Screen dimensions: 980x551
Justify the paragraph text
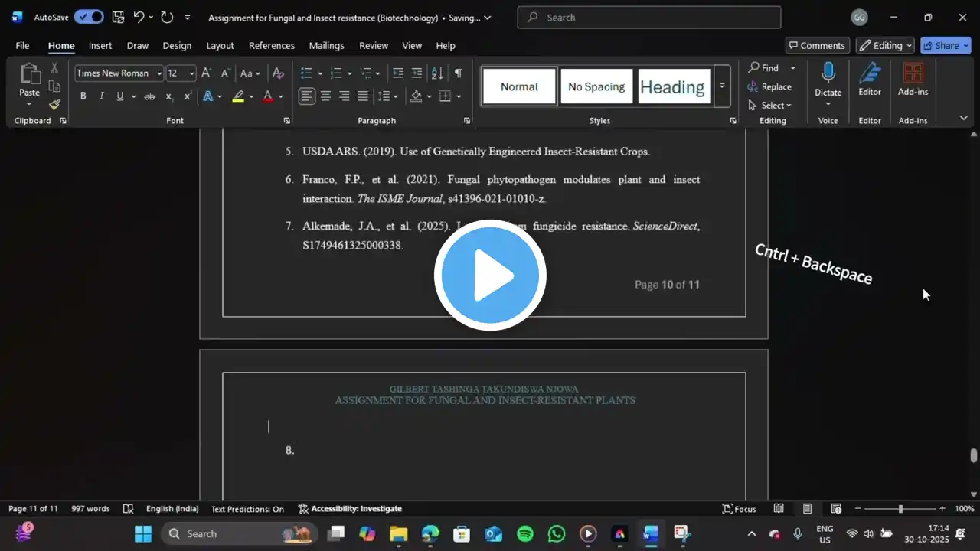(363, 96)
